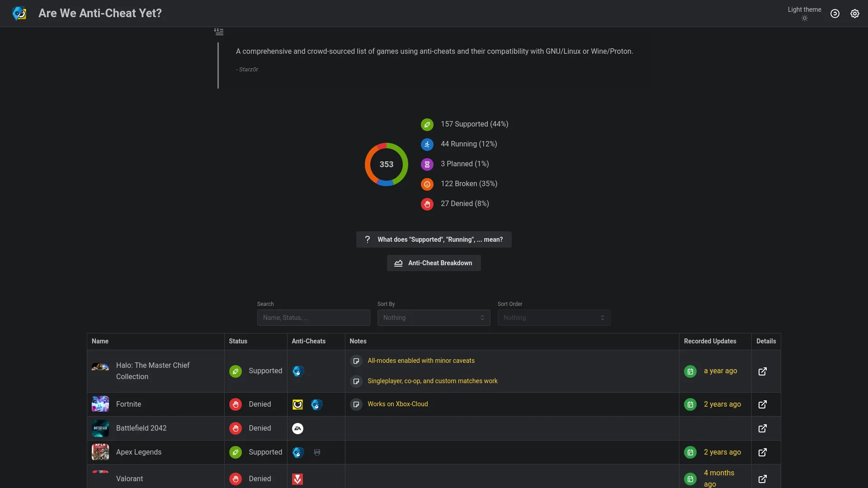The image size is (868, 488).
Task: Open Halo Master Chief Collection details link icon
Action: pyautogui.click(x=762, y=371)
